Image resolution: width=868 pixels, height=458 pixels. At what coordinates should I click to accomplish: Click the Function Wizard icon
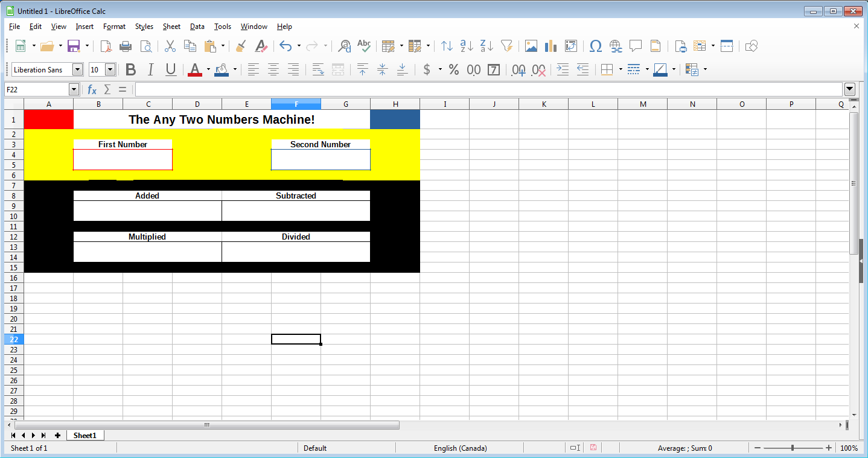[x=91, y=89]
